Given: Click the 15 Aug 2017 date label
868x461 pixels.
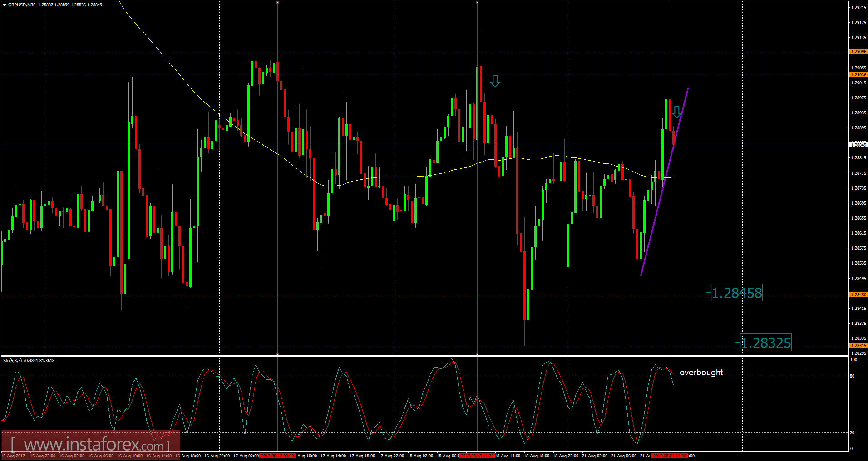Looking at the screenshot, I should pos(12,456).
